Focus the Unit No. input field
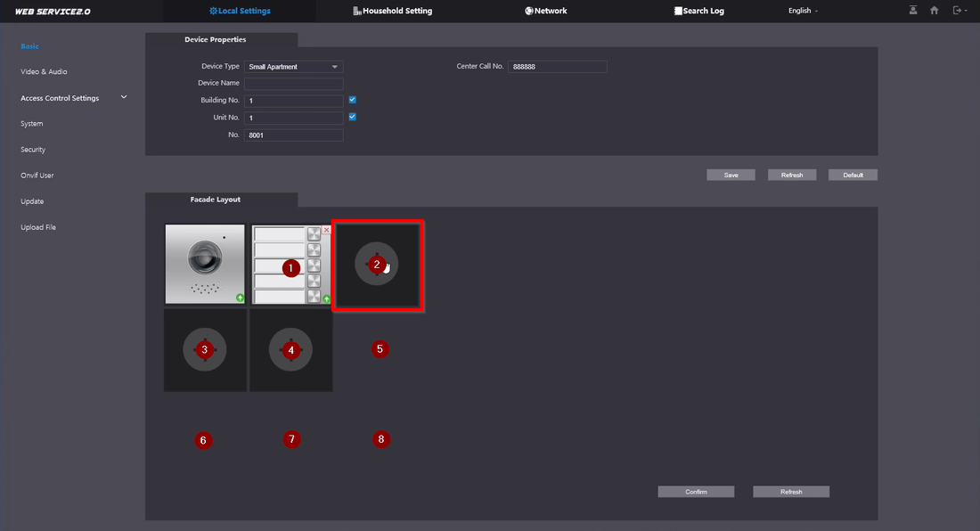The image size is (980, 531). 293,118
